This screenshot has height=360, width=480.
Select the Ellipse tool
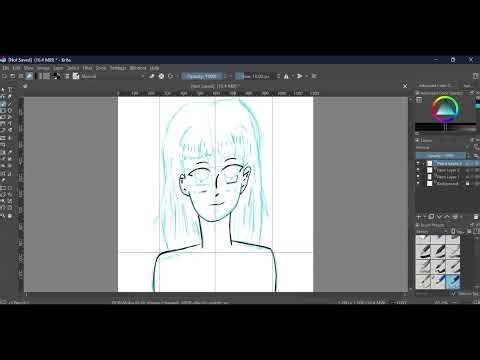tap(10, 110)
